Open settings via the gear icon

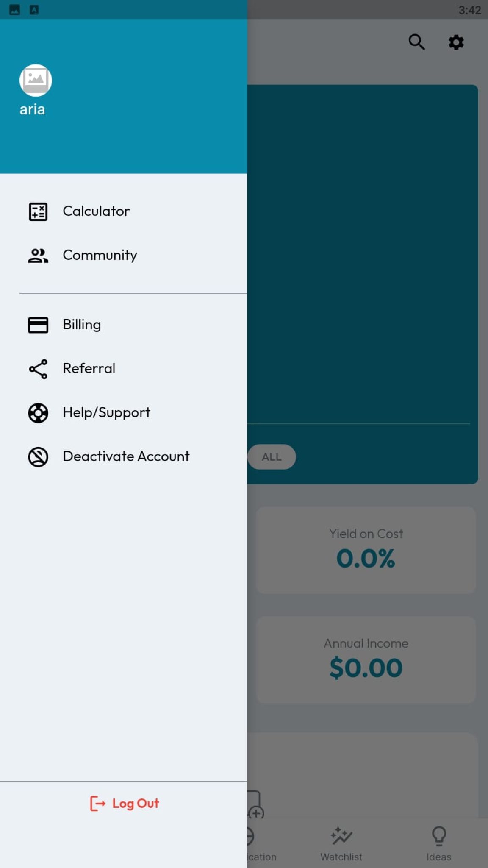[x=456, y=42]
